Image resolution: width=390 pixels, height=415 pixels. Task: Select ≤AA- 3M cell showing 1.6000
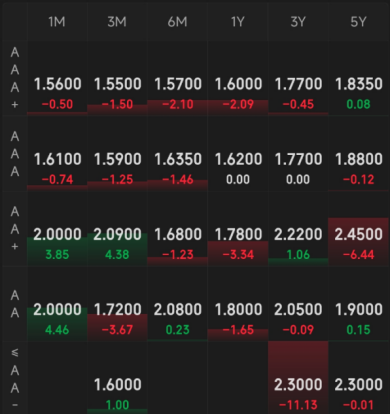pos(117,378)
